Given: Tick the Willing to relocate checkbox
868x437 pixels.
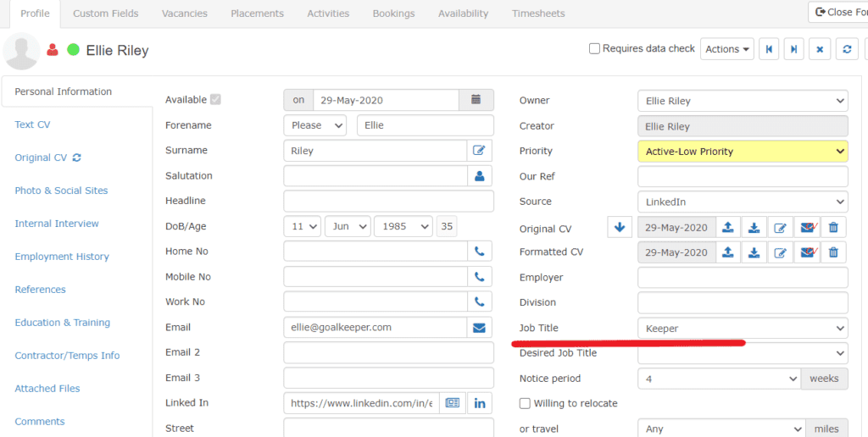Looking at the screenshot, I should click(x=526, y=404).
